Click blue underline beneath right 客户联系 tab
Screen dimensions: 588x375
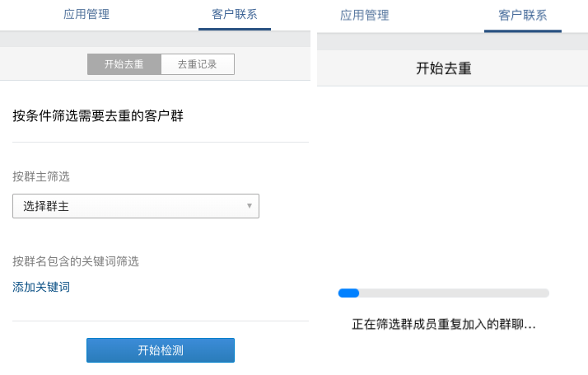tap(522, 30)
